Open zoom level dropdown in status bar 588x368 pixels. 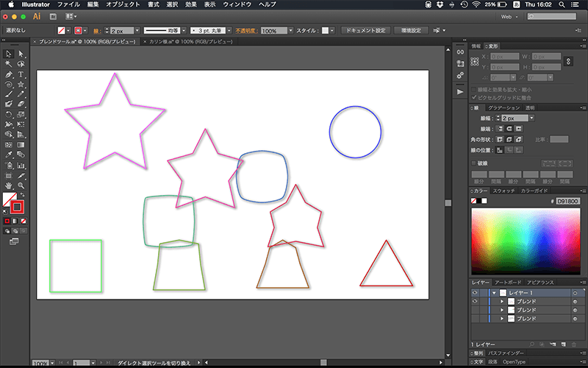pos(52,363)
